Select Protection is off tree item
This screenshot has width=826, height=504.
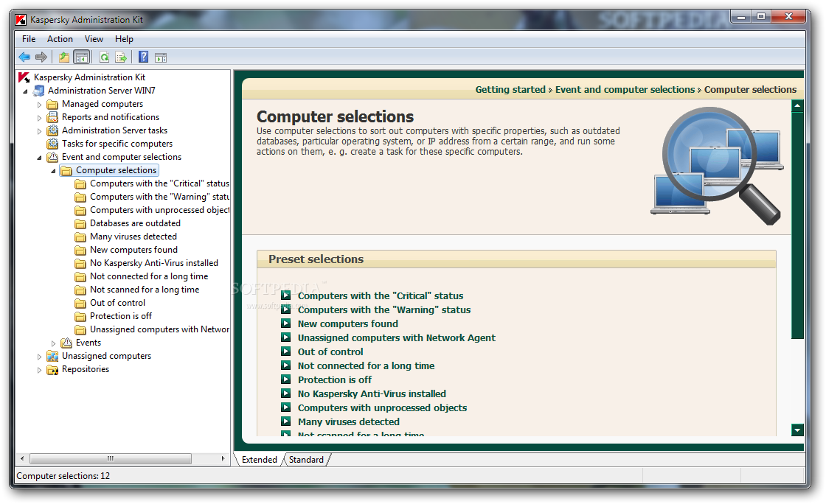click(x=121, y=316)
